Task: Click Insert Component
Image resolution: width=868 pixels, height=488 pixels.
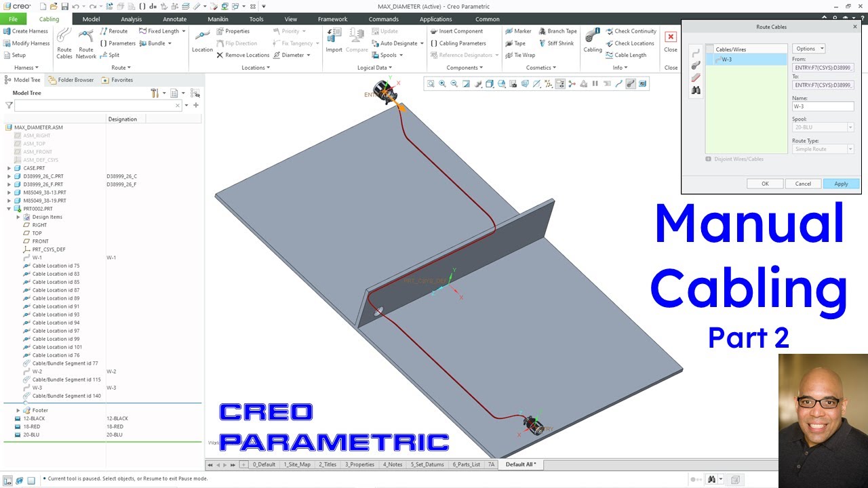Action: click(x=456, y=31)
